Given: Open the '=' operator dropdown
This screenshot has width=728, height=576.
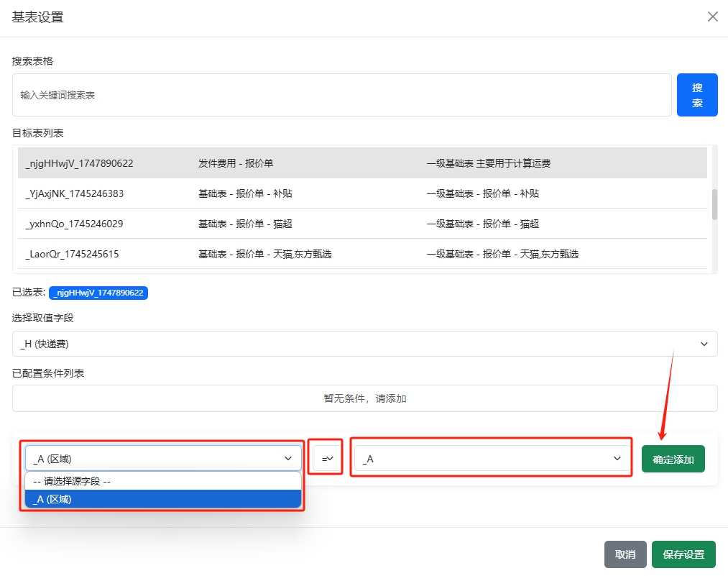Looking at the screenshot, I should tap(326, 458).
